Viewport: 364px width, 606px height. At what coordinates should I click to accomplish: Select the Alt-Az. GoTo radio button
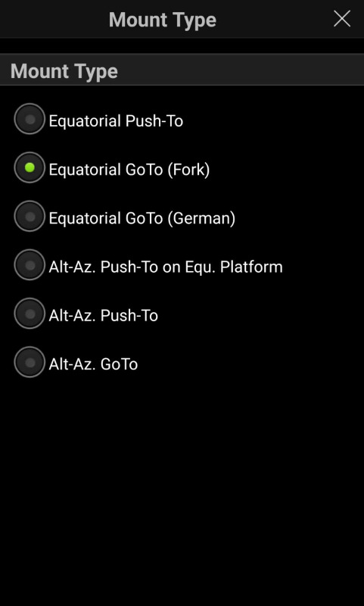click(30, 363)
